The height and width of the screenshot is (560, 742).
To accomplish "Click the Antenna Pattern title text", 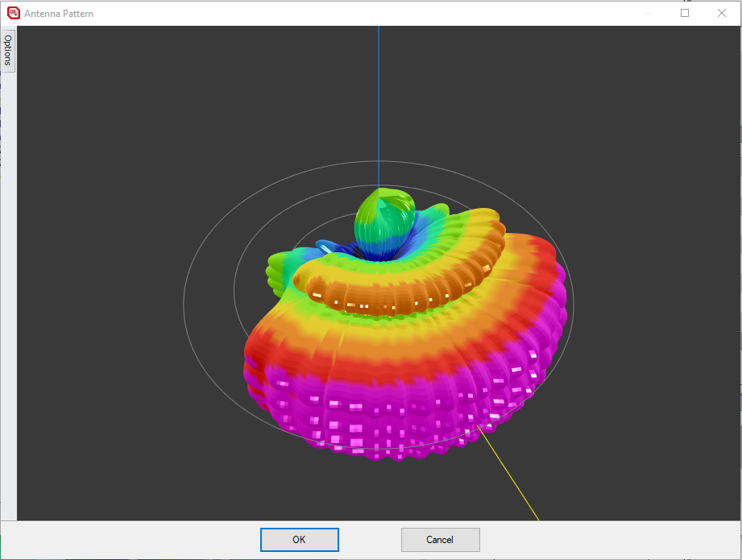I will coord(59,14).
